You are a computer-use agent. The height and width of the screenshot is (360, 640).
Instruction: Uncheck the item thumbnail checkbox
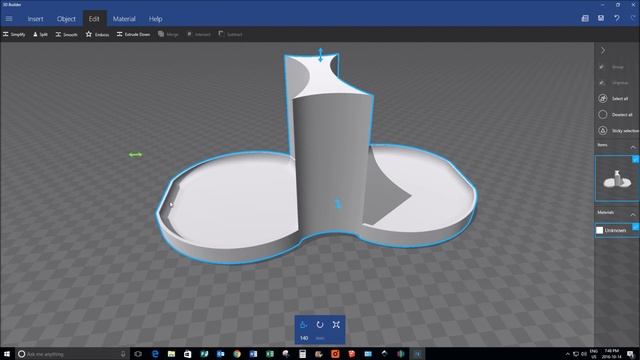(x=636, y=159)
